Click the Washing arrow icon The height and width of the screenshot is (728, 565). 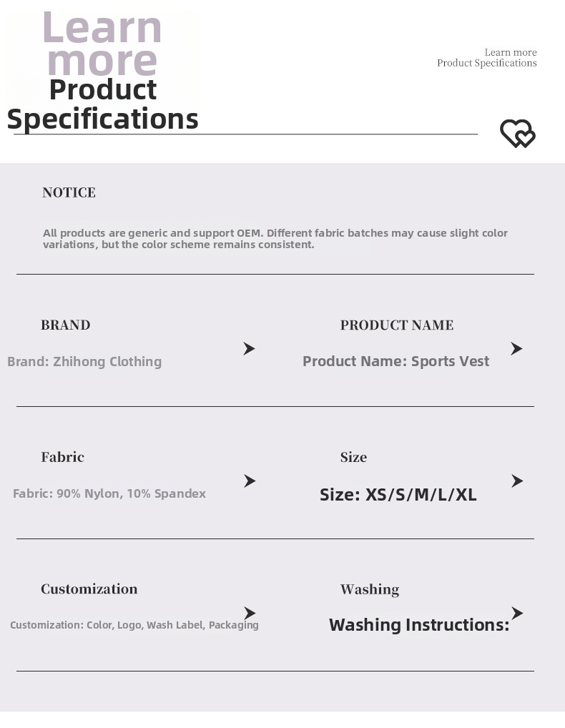(x=517, y=613)
